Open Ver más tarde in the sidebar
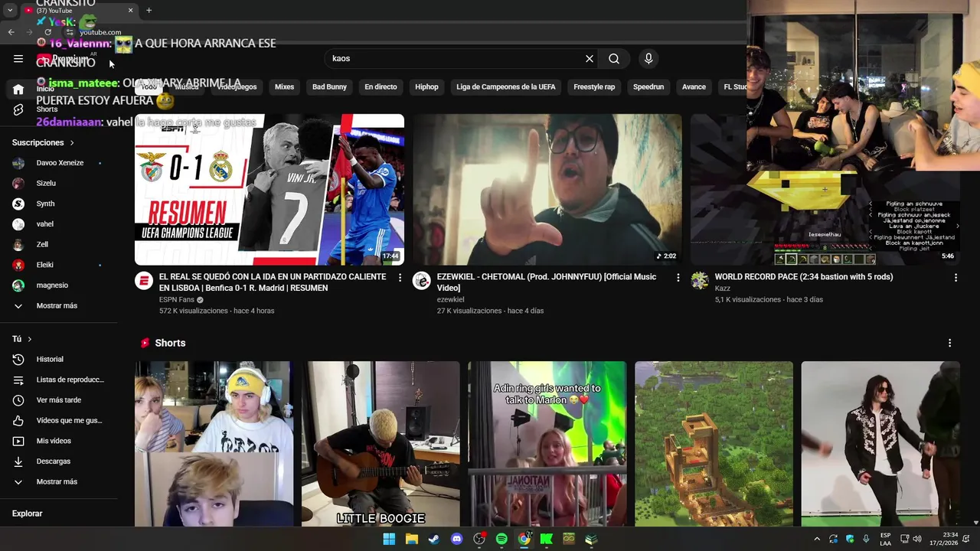The image size is (980, 551). click(58, 400)
